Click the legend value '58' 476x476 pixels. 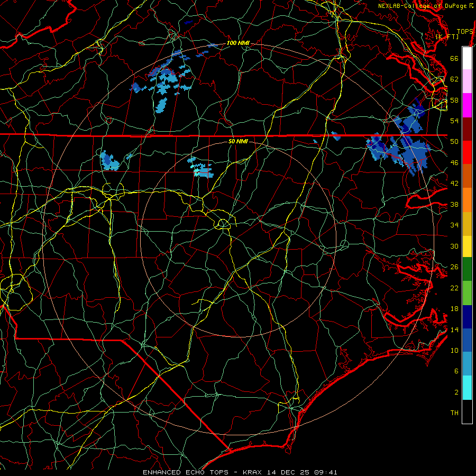[x=454, y=100]
